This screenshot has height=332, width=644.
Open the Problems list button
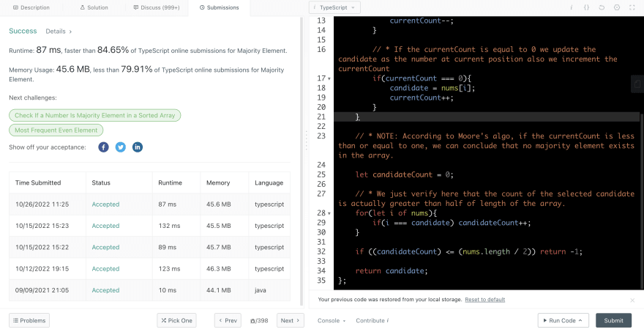point(29,320)
